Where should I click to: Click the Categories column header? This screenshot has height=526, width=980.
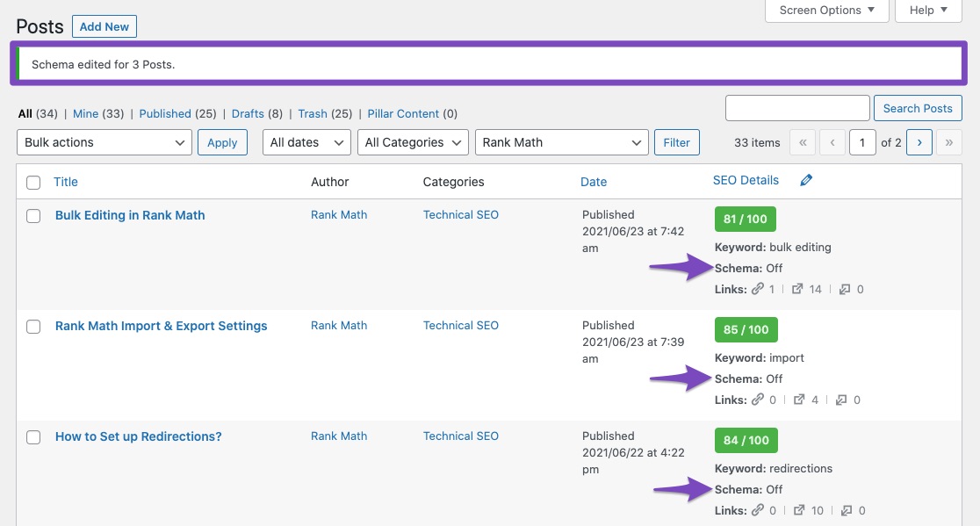tap(454, 182)
